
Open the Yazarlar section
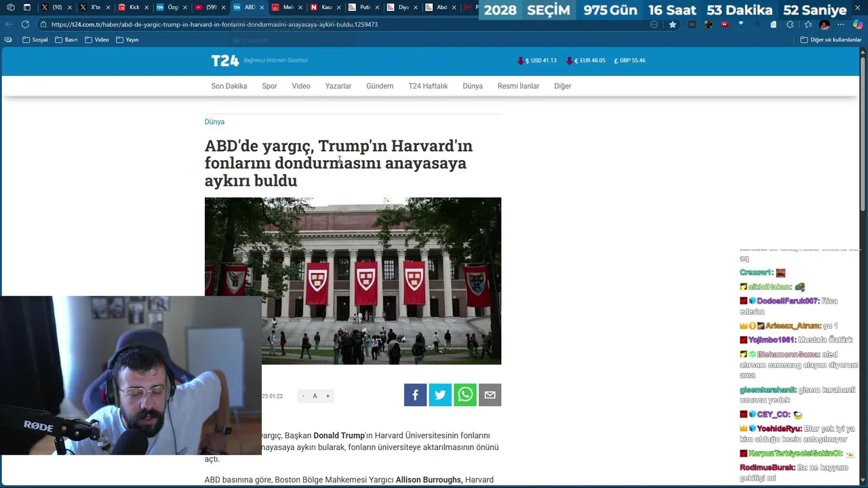[338, 86]
